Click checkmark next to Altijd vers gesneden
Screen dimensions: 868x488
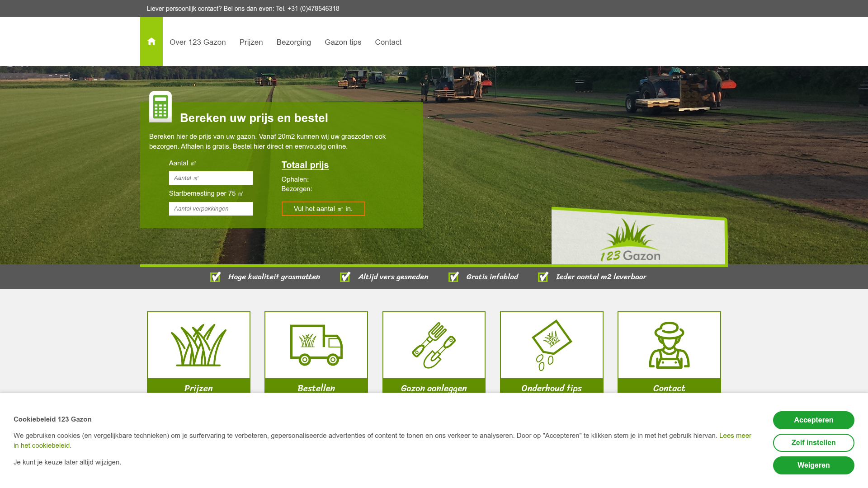[345, 277]
